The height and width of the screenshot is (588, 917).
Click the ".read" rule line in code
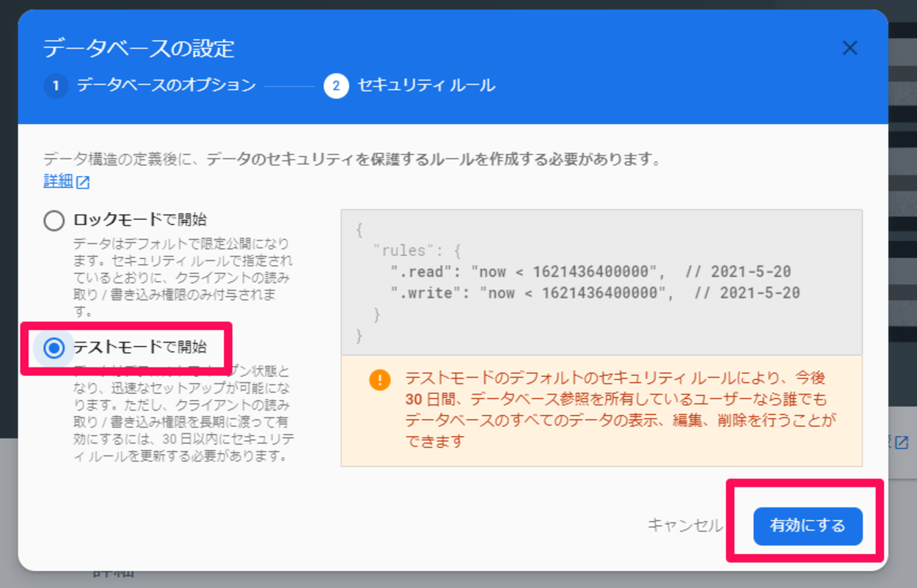click(591, 272)
